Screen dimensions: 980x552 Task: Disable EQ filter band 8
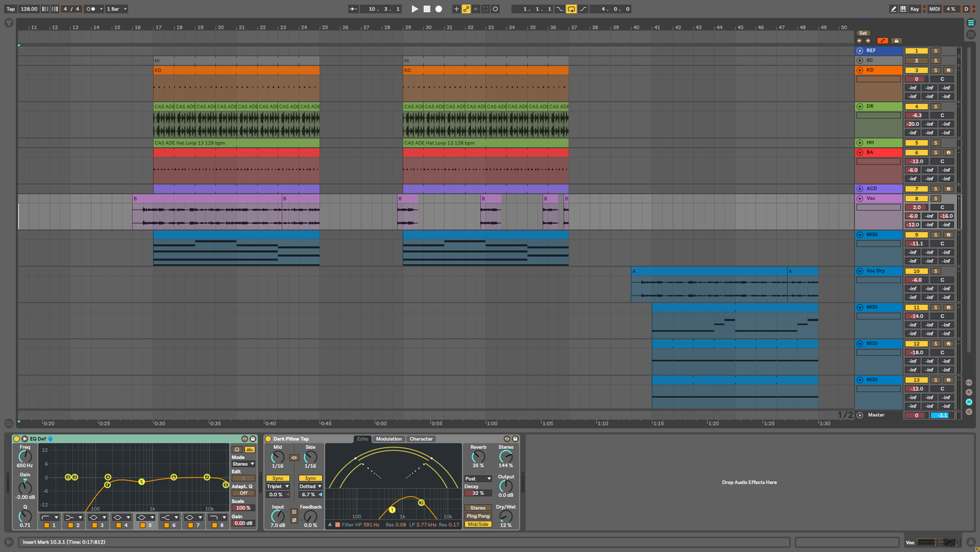click(x=215, y=525)
